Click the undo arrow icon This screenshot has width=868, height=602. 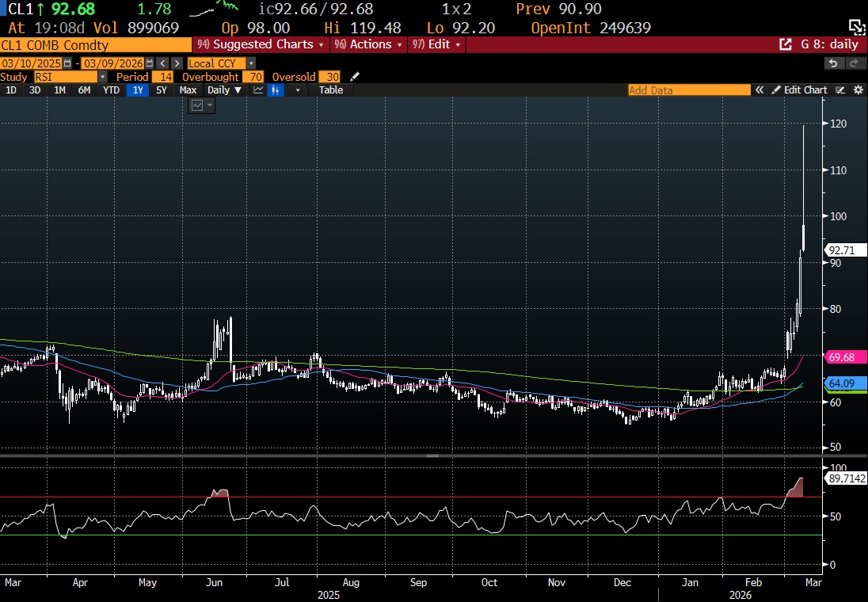[x=833, y=63]
